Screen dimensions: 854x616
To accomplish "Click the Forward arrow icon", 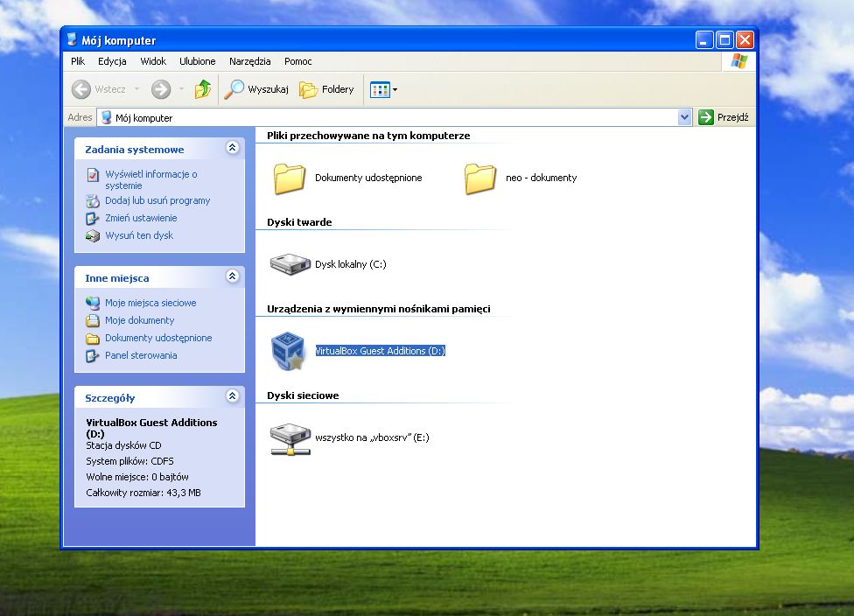I will (x=161, y=89).
